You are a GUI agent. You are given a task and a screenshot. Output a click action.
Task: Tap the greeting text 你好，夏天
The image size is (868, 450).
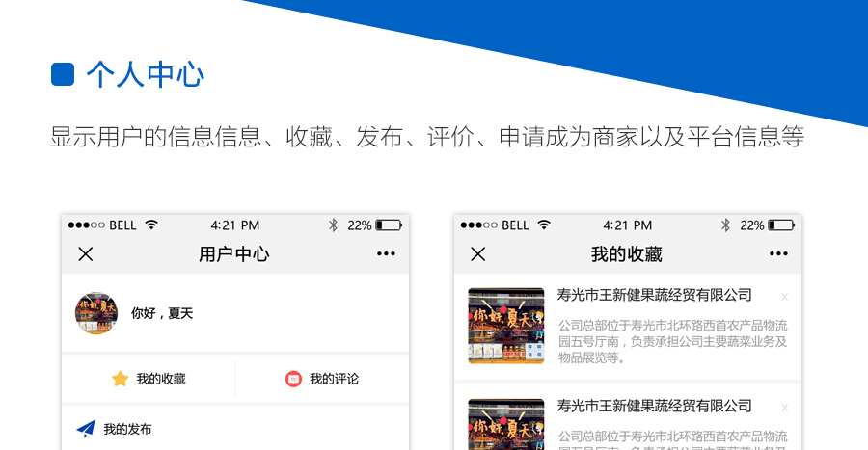pos(162,313)
